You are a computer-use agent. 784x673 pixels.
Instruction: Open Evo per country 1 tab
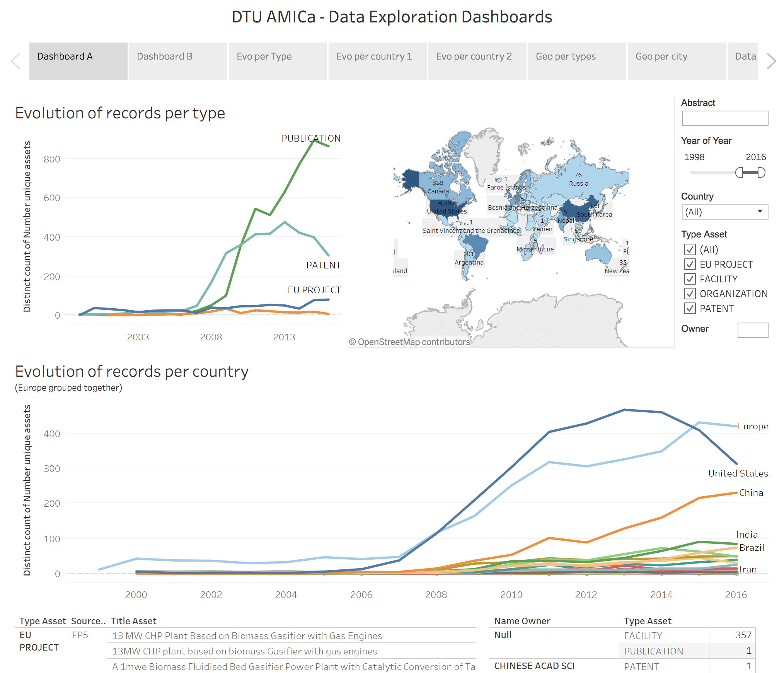377,61
